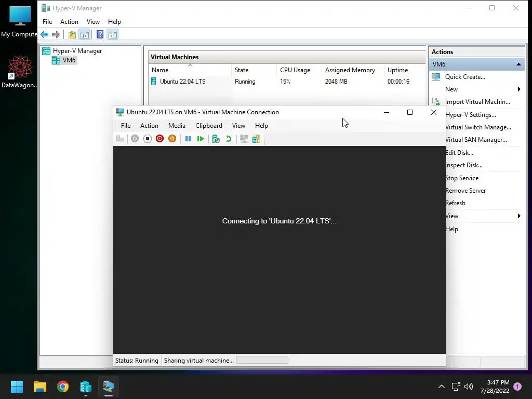Open Help menu in Hyper-V Manager

114,22
